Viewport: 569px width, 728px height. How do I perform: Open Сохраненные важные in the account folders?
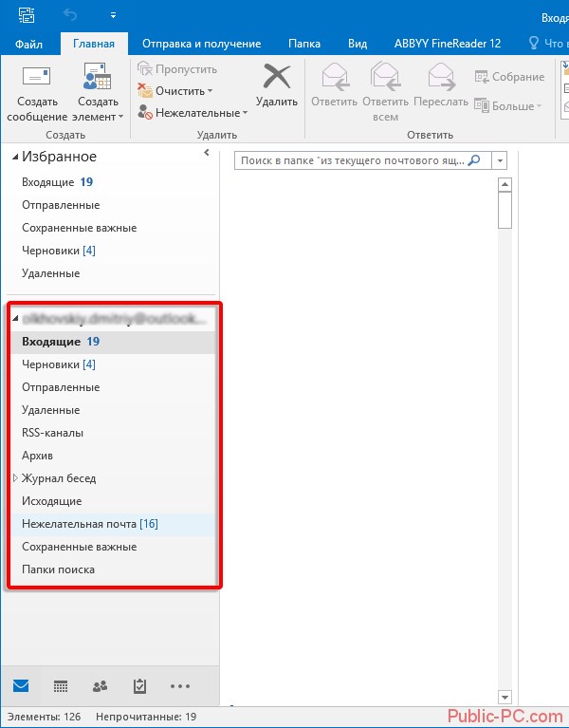pyautogui.click(x=112, y=547)
